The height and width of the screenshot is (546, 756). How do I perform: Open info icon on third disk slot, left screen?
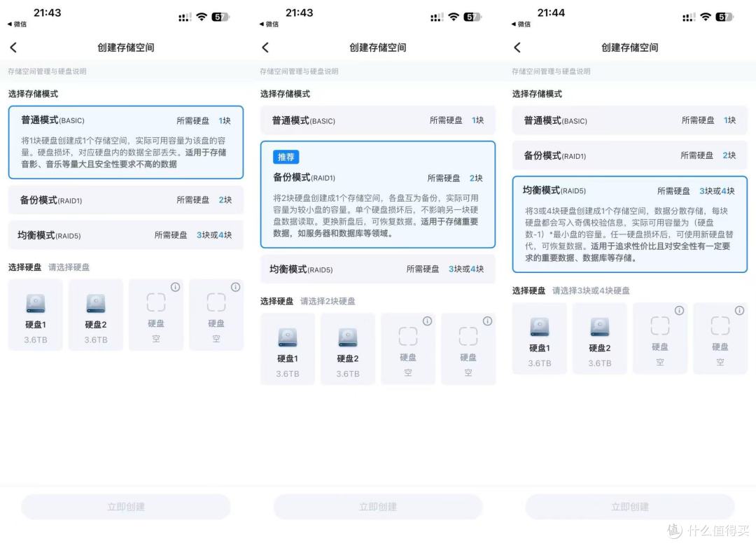[x=176, y=287]
